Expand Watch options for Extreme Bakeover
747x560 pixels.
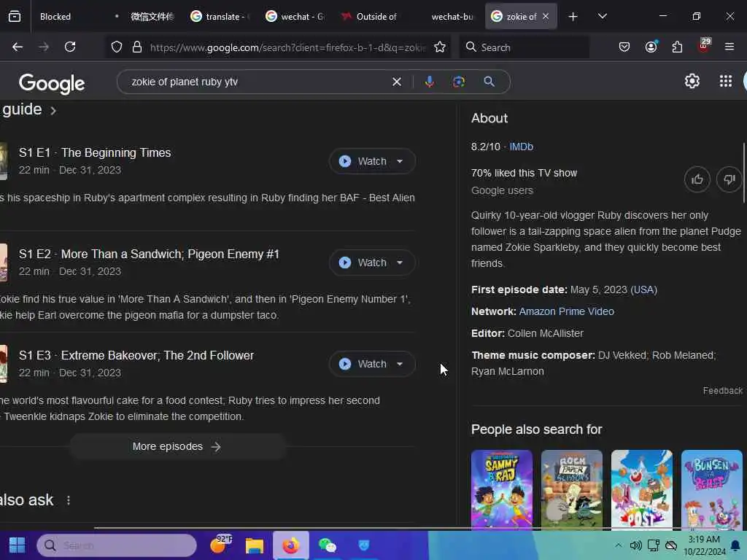(400, 365)
